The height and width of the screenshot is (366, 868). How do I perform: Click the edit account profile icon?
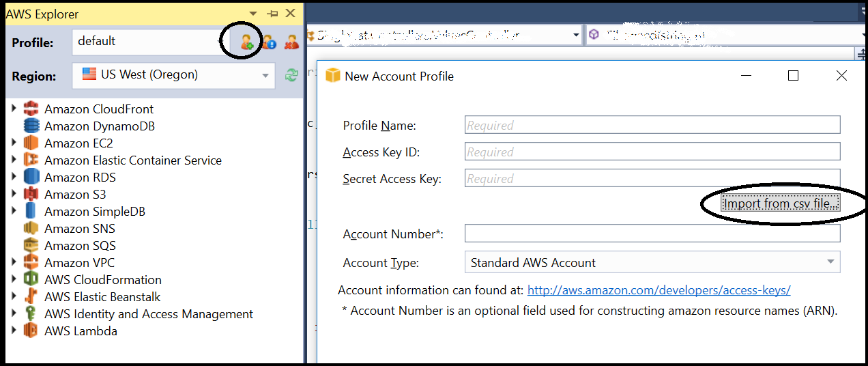(269, 42)
